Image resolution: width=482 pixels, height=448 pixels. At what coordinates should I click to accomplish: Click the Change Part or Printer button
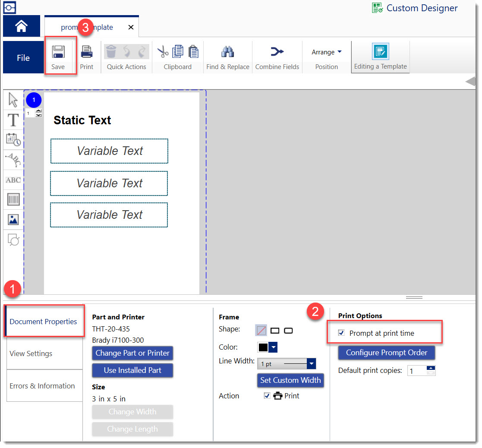tap(132, 353)
